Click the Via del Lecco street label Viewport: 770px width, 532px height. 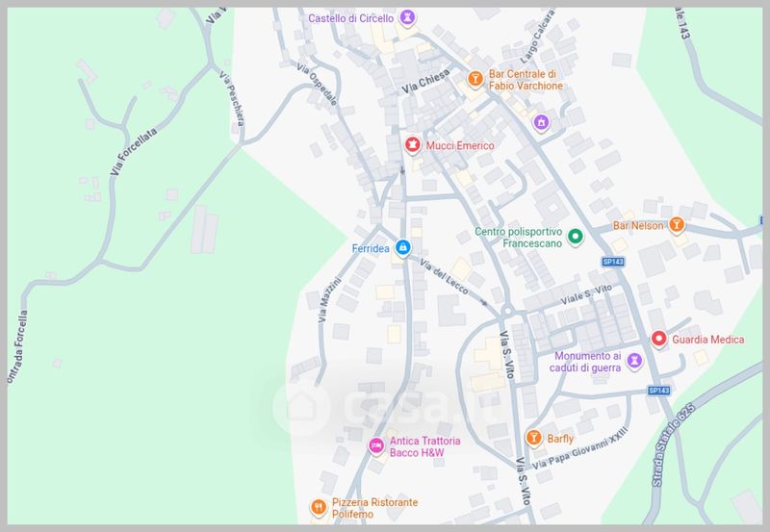point(444,277)
